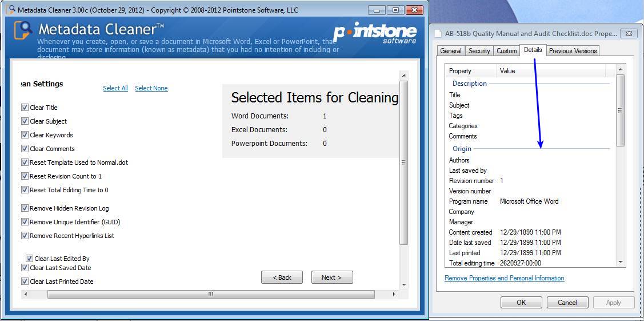
Task: Uncheck Clear Last Printed Date
Action: coord(25,282)
